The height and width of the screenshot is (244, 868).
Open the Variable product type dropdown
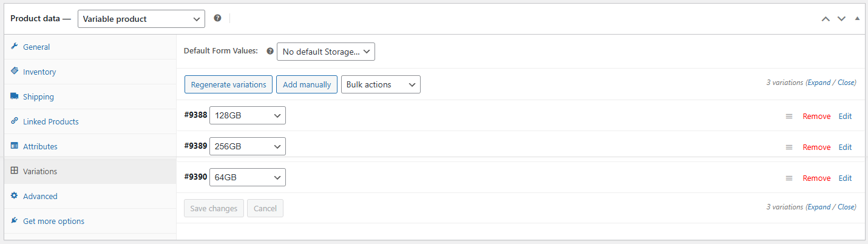pos(141,19)
